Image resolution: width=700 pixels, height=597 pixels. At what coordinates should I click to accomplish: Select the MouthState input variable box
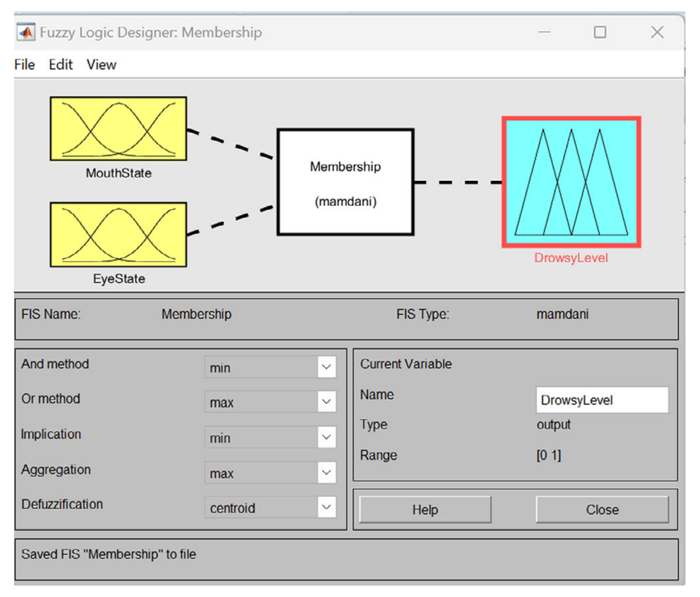(118, 129)
